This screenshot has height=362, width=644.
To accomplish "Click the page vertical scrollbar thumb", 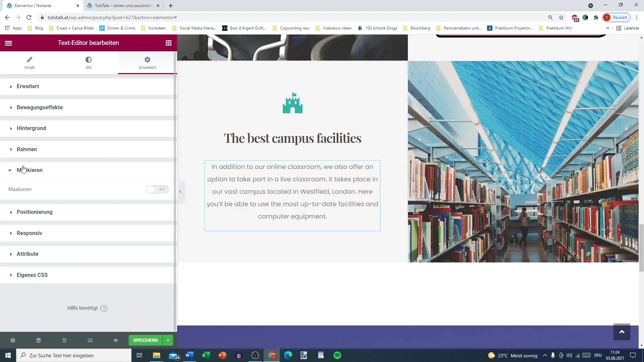I will tap(641, 248).
